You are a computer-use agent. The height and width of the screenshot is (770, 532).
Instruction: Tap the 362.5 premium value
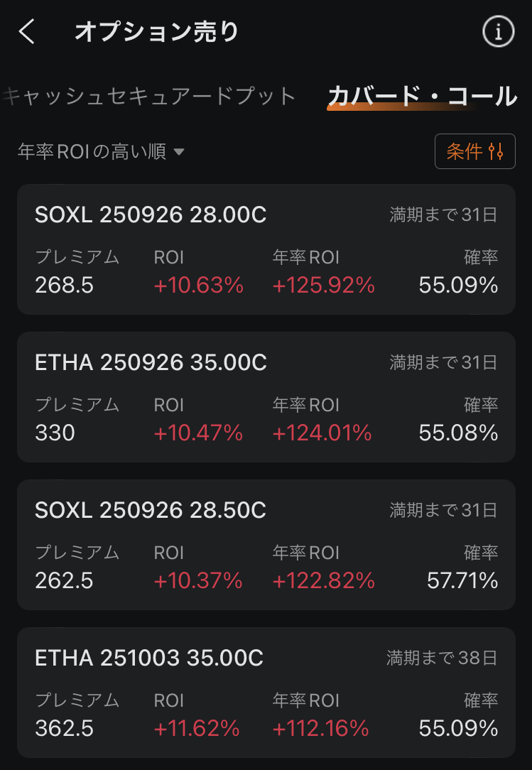click(64, 729)
